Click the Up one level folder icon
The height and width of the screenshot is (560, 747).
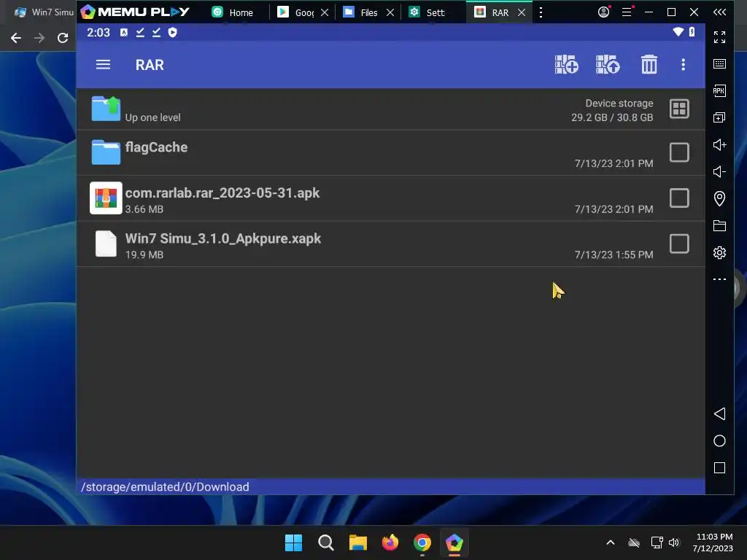coord(106,109)
